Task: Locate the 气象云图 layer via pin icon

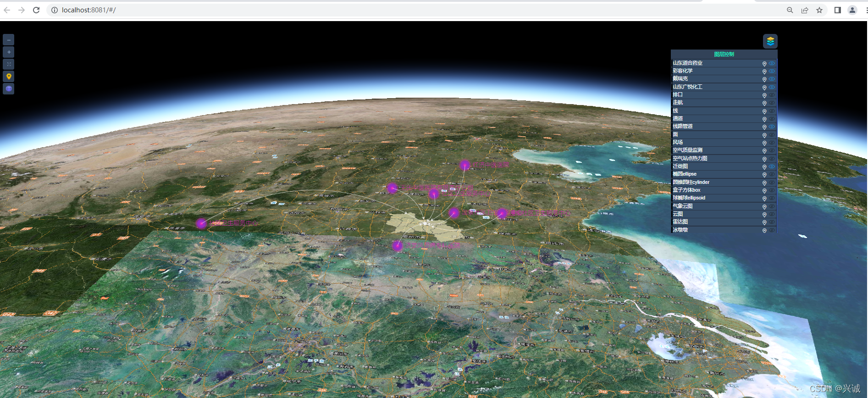Action: coord(764,207)
